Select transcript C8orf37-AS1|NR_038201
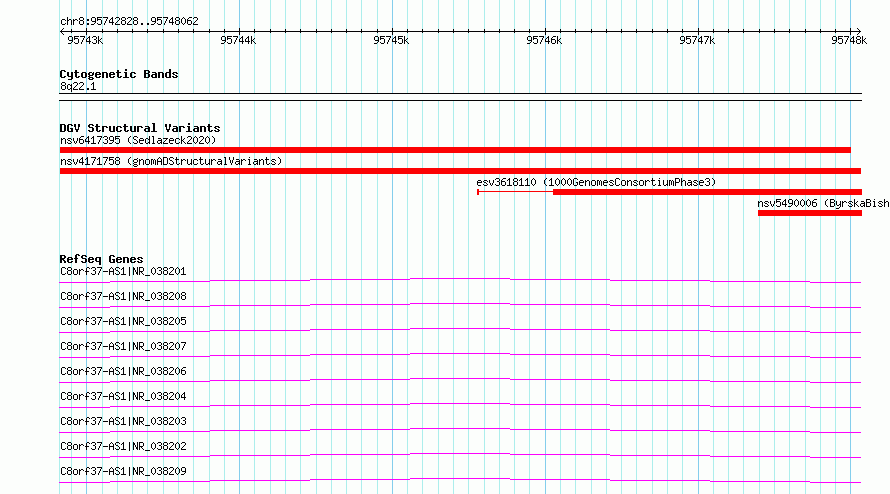 (x=123, y=271)
